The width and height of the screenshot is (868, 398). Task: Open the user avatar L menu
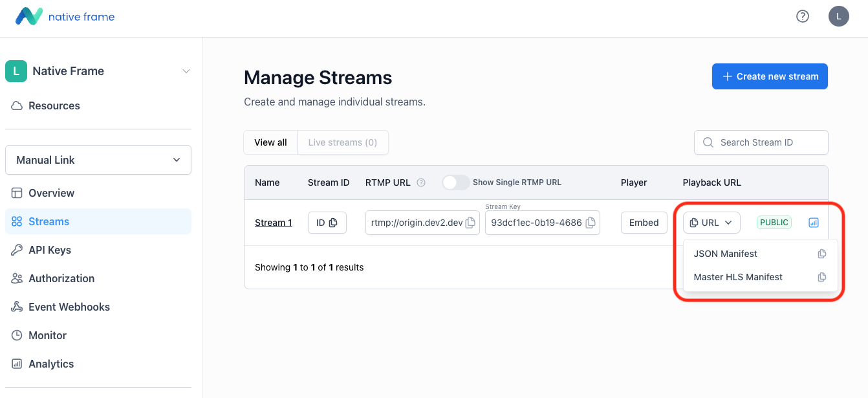[838, 16]
